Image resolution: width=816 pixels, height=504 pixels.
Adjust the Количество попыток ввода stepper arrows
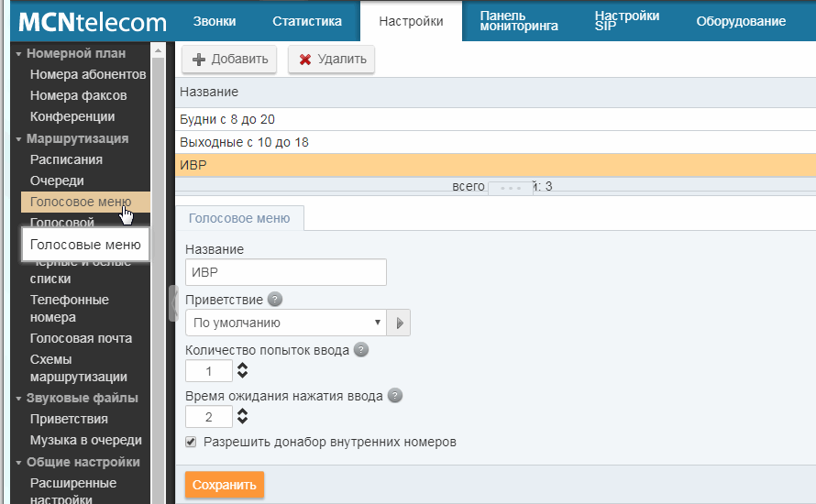click(x=242, y=370)
